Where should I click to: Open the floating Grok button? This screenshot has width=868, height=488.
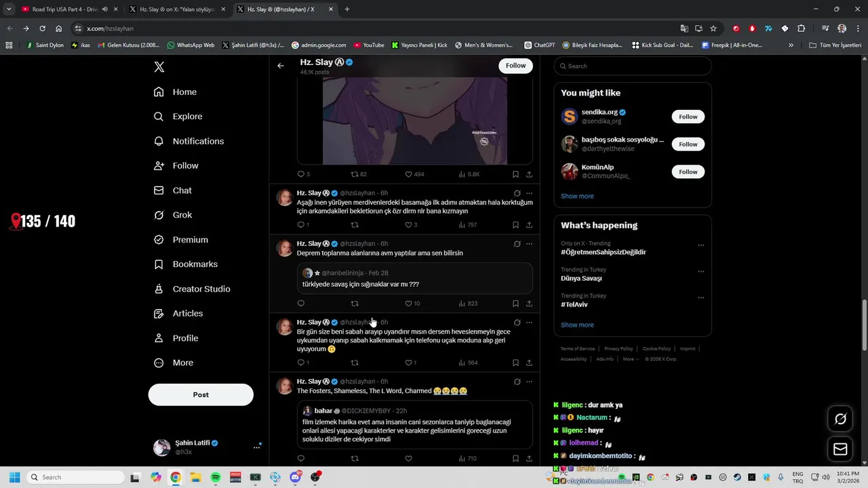pyautogui.click(x=840, y=420)
